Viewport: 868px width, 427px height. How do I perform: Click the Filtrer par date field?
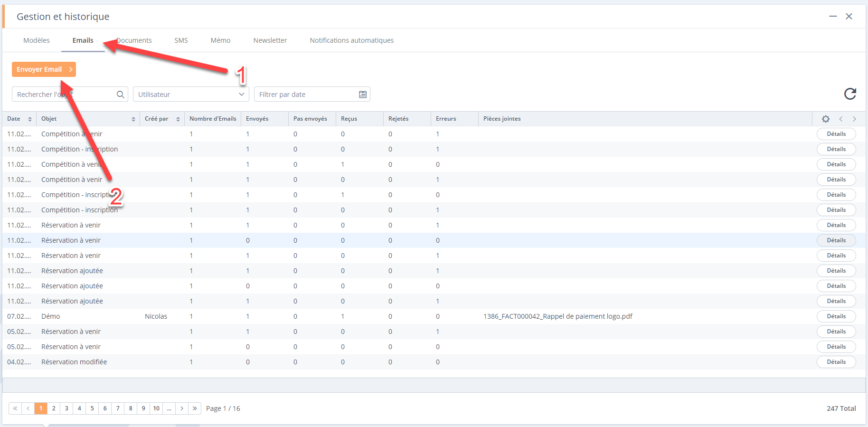pyautogui.click(x=312, y=95)
